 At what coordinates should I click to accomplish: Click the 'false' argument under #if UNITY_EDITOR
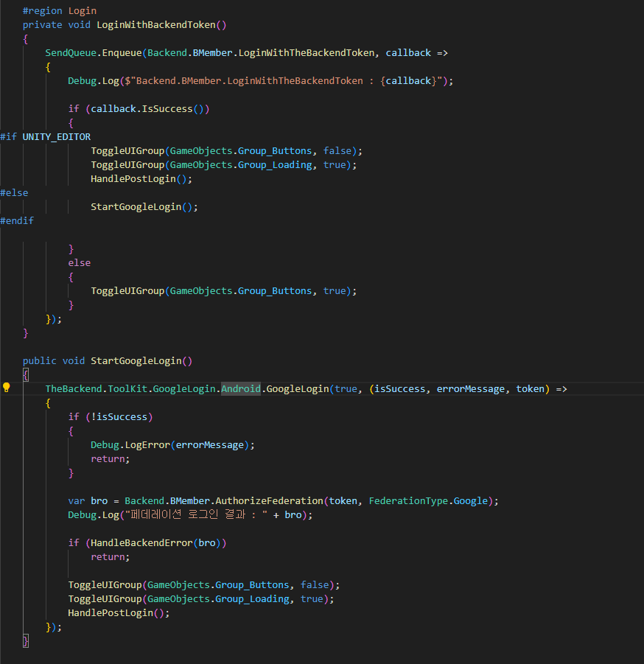pos(337,151)
